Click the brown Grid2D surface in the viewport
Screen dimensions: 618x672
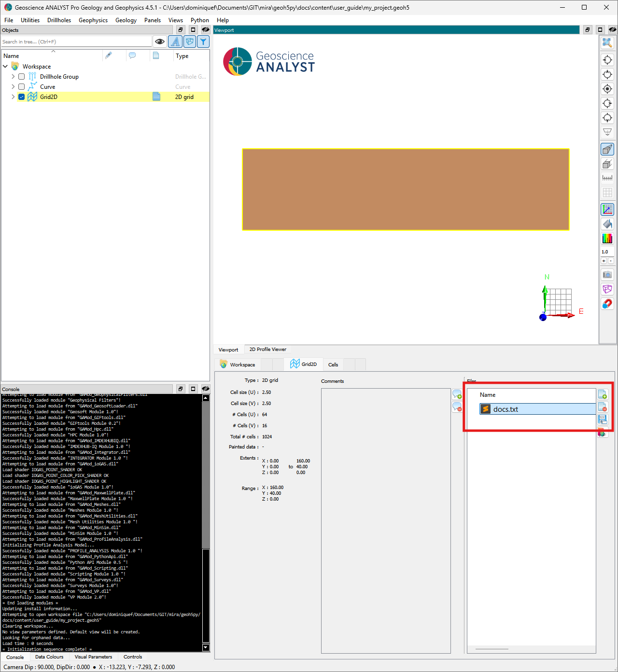[x=406, y=189]
